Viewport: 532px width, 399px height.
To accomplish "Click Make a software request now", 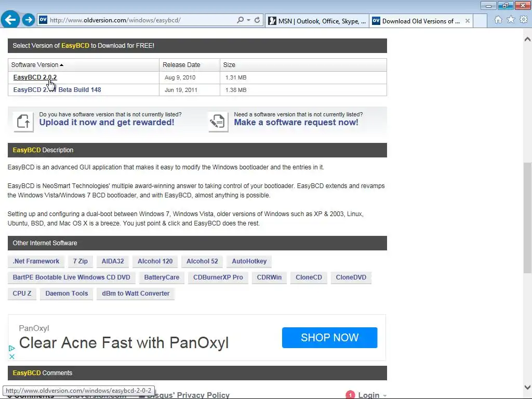I will pos(296,123).
